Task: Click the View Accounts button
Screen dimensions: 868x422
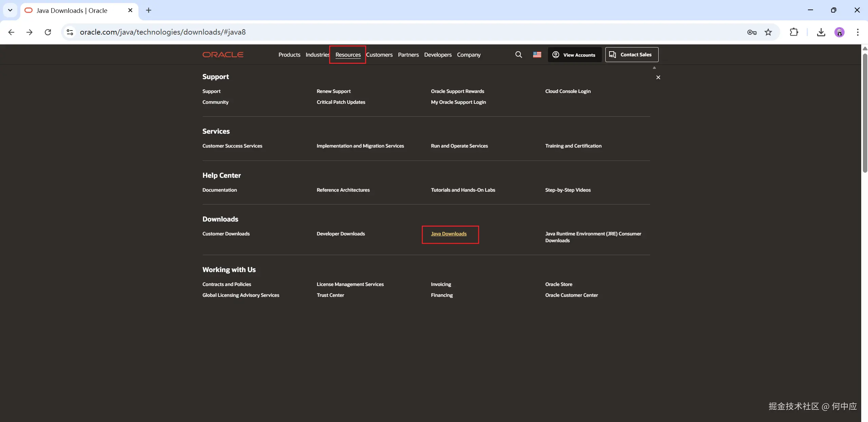Action: (574, 55)
